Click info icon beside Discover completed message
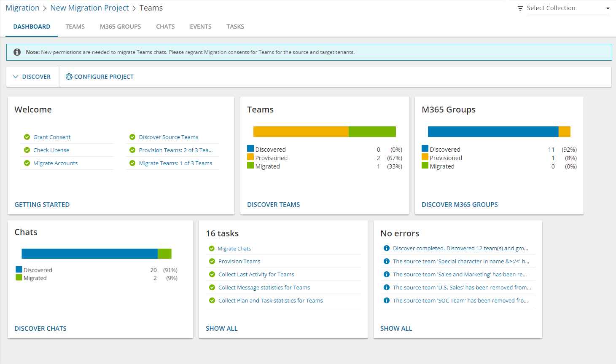Viewport: 616px width, 364px height. tap(386, 248)
